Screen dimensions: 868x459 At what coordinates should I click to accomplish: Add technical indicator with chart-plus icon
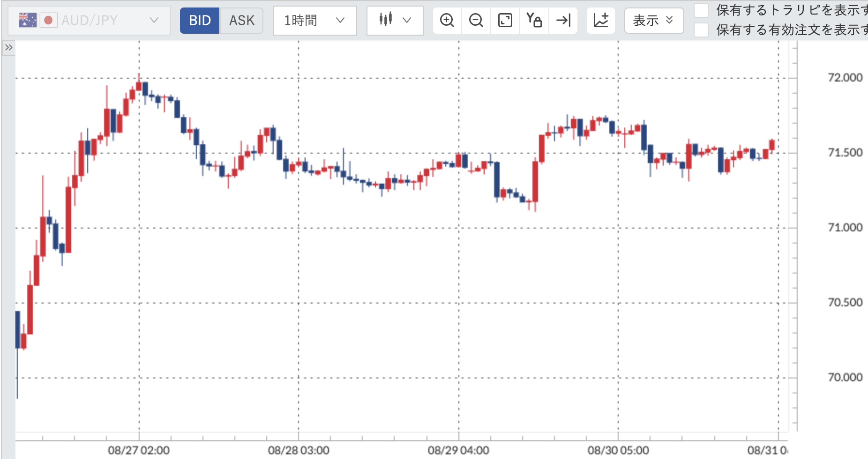click(x=601, y=20)
